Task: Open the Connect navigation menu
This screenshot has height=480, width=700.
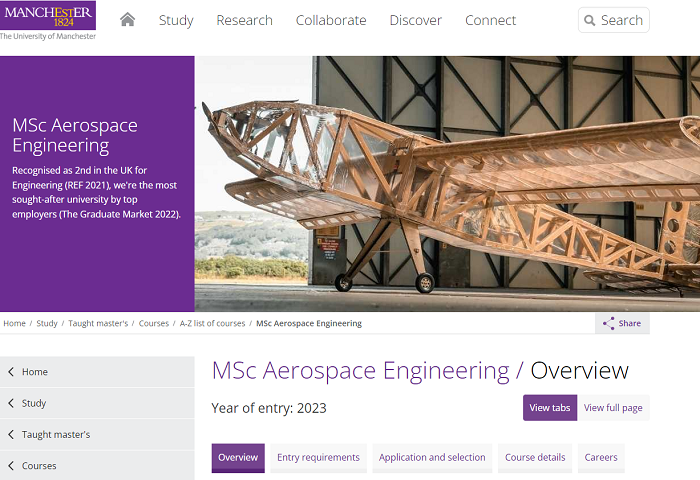Action: point(490,20)
